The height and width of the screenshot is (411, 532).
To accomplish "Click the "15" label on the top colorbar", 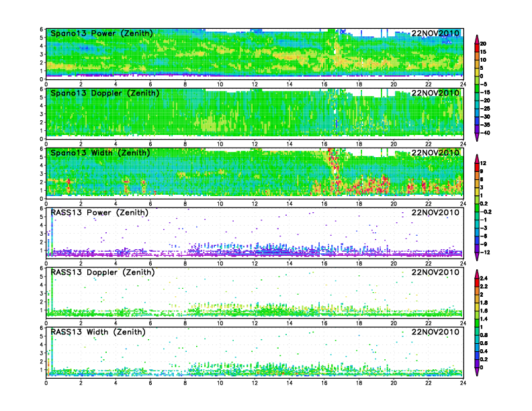I will pyautogui.click(x=483, y=52).
